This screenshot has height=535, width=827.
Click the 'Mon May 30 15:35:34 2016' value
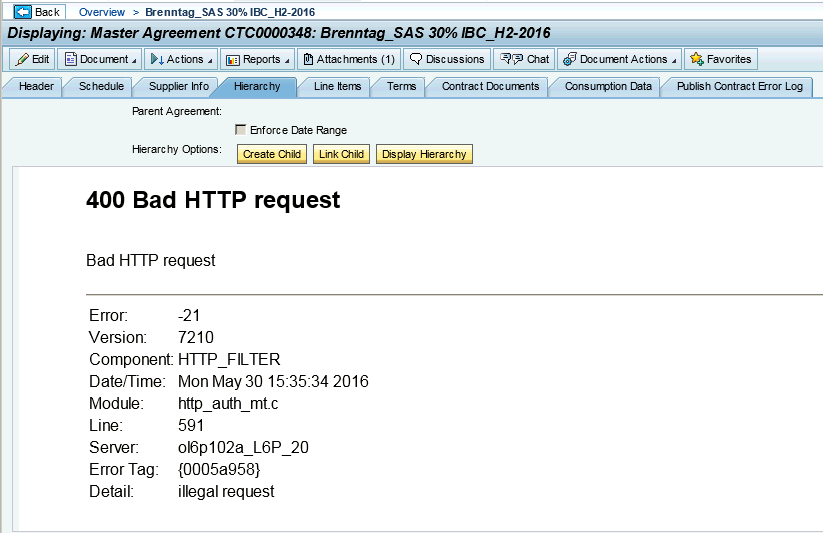pyautogui.click(x=273, y=381)
